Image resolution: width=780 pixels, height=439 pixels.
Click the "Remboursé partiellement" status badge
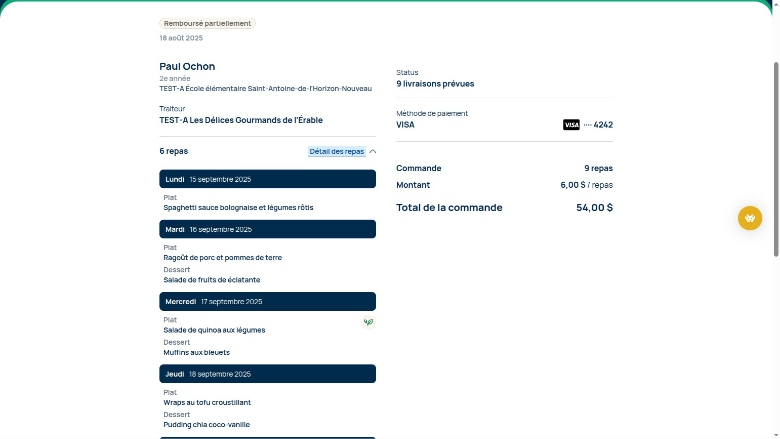click(207, 23)
